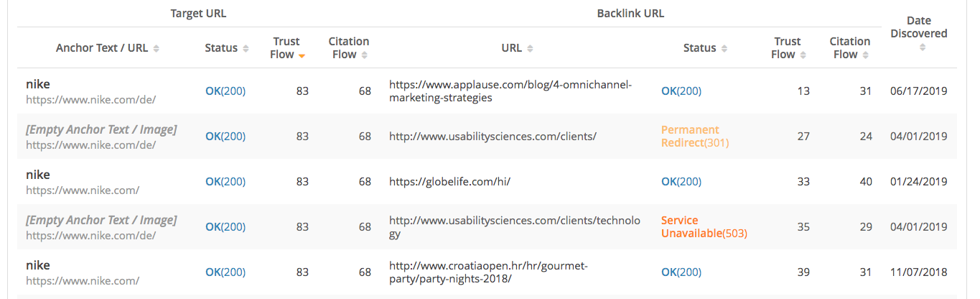Sort by the Backlink URL column
Image resolution: width=980 pixels, height=299 pixels.
click(530, 48)
